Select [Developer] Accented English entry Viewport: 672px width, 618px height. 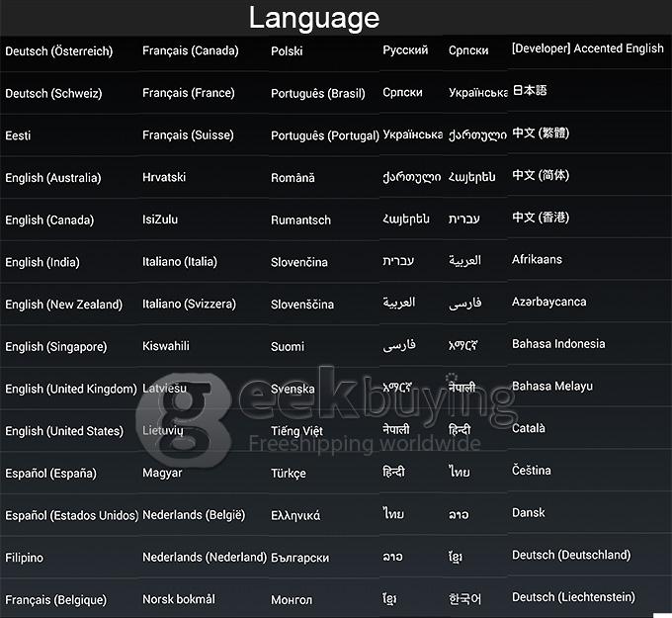point(588,48)
